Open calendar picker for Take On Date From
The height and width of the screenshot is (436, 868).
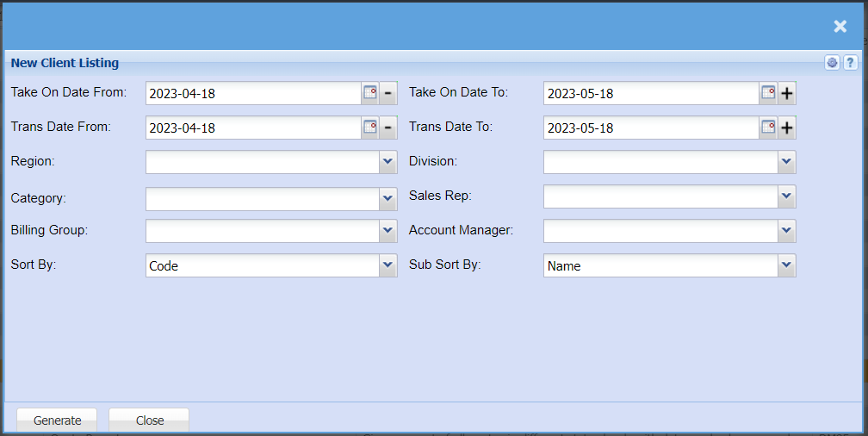click(x=370, y=93)
